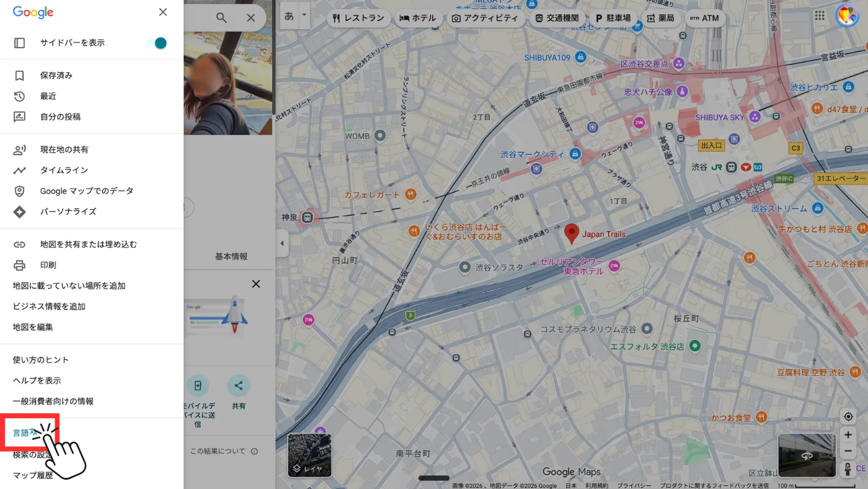Image resolution: width=868 pixels, height=489 pixels.
Task: Click the 共有 share icon
Action: click(239, 385)
